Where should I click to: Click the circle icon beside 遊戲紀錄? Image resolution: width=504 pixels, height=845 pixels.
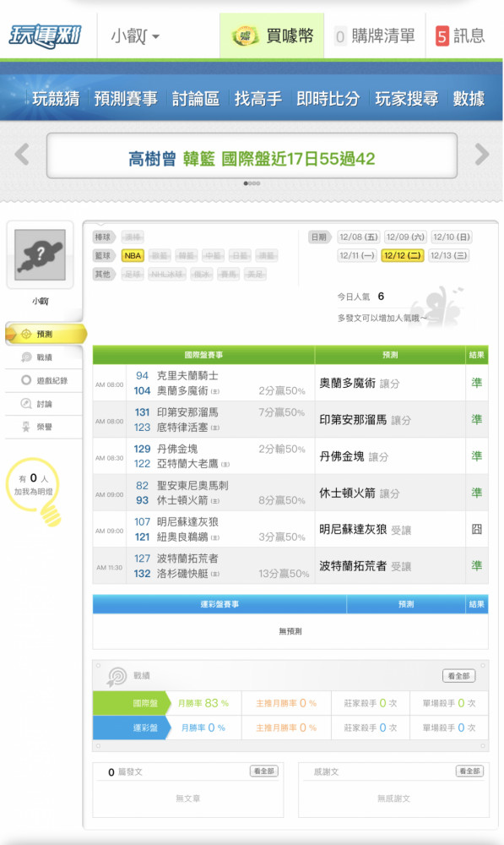(x=26, y=380)
